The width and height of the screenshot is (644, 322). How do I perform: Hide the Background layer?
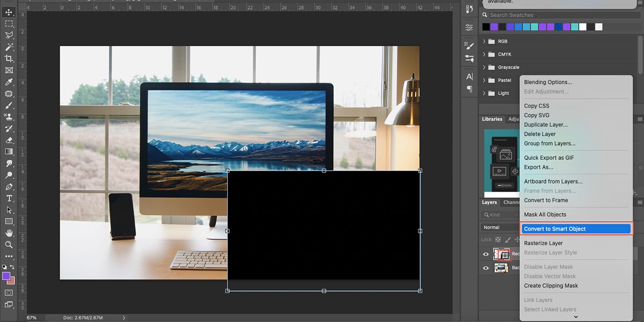click(x=486, y=268)
